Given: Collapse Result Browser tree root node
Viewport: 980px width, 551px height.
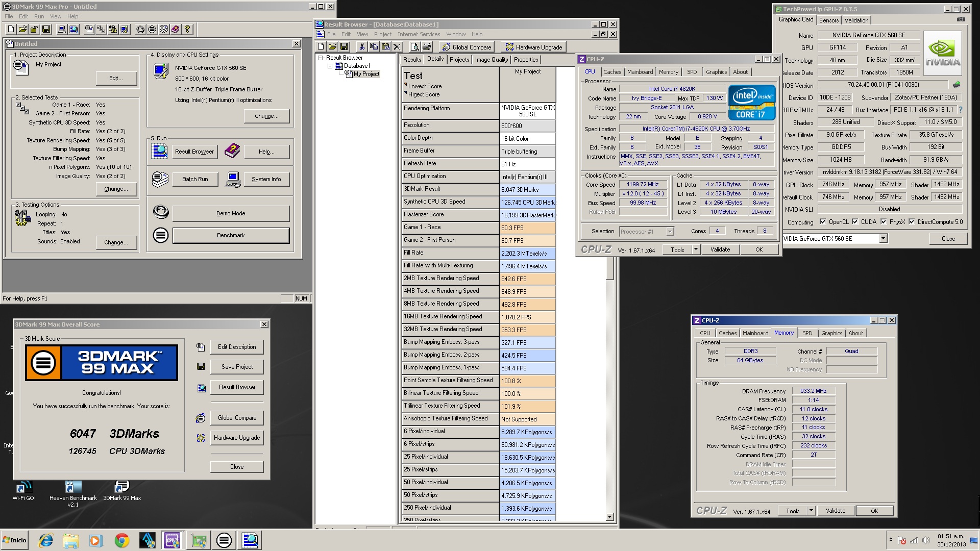Looking at the screenshot, I should click(321, 58).
